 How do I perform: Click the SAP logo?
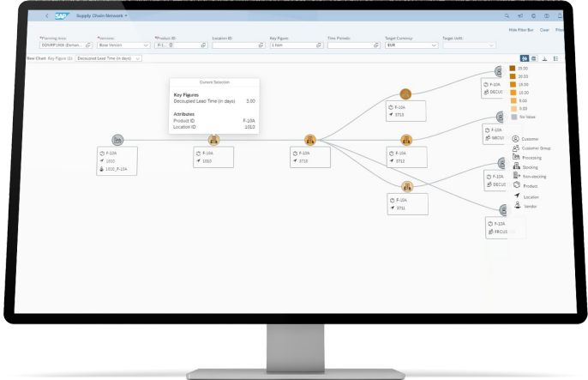click(x=62, y=15)
